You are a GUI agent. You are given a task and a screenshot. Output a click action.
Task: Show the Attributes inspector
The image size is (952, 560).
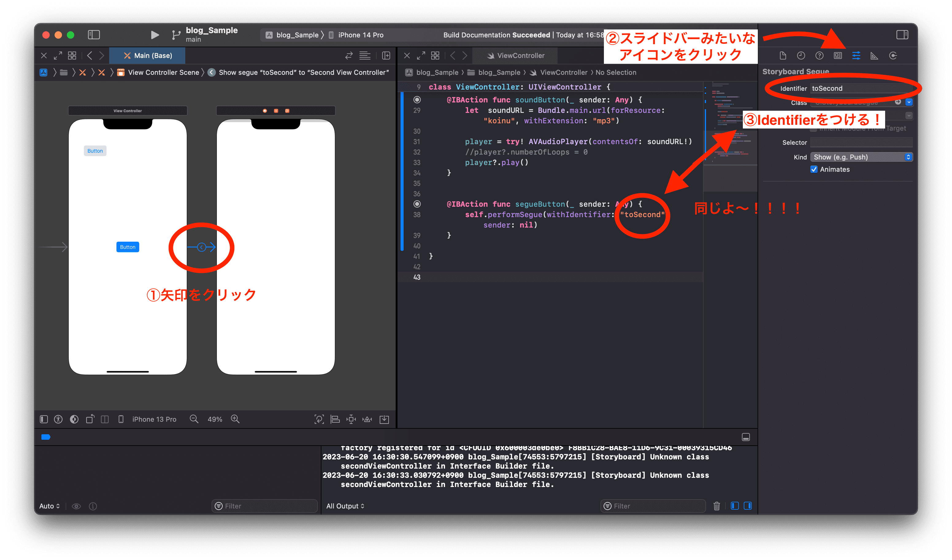coord(856,56)
